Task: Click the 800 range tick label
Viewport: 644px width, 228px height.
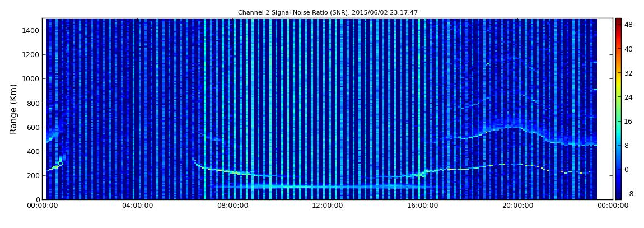Action: 33,103
